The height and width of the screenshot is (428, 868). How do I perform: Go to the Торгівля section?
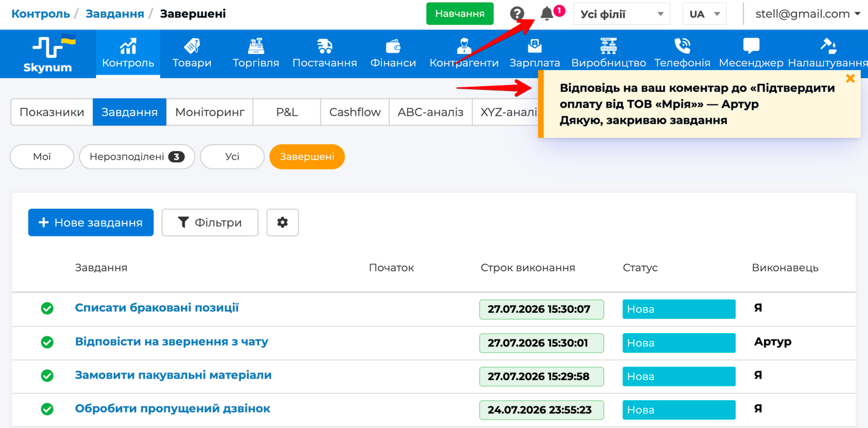(256, 54)
